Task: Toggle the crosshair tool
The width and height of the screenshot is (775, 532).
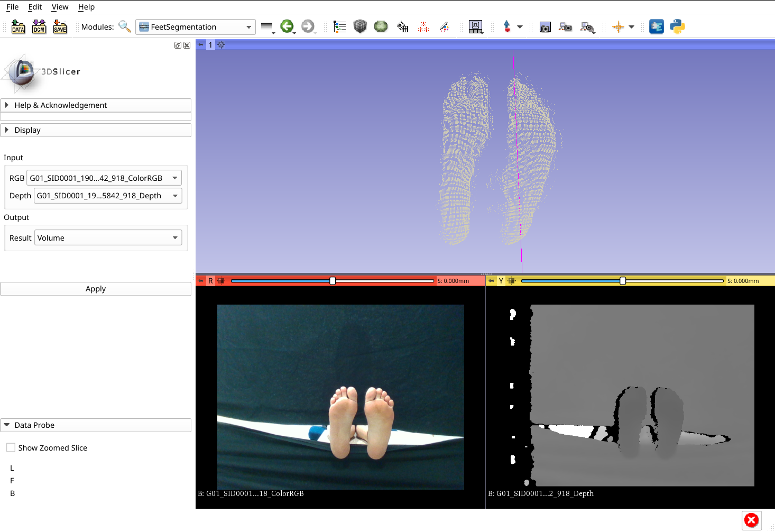Action: [x=618, y=27]
